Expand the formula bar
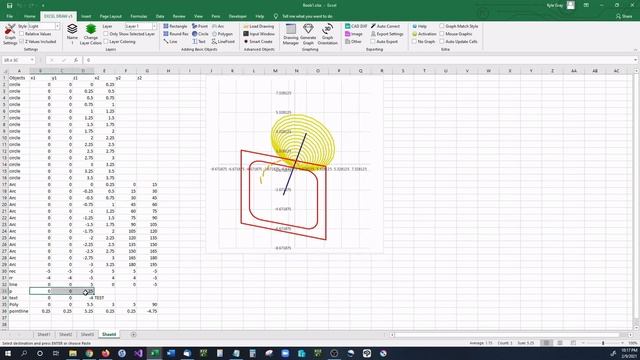 point(636,60)
